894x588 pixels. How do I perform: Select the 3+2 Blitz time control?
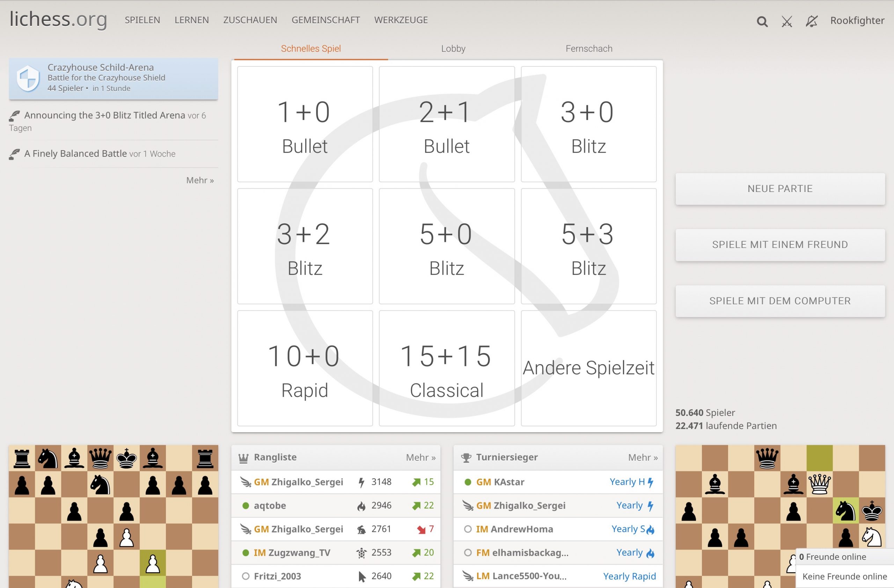point(305,246)
